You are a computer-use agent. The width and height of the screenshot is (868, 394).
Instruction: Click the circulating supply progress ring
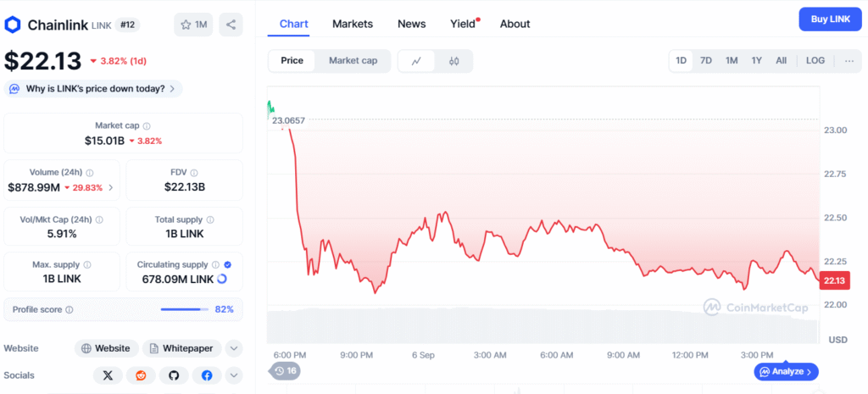(222, 280)
